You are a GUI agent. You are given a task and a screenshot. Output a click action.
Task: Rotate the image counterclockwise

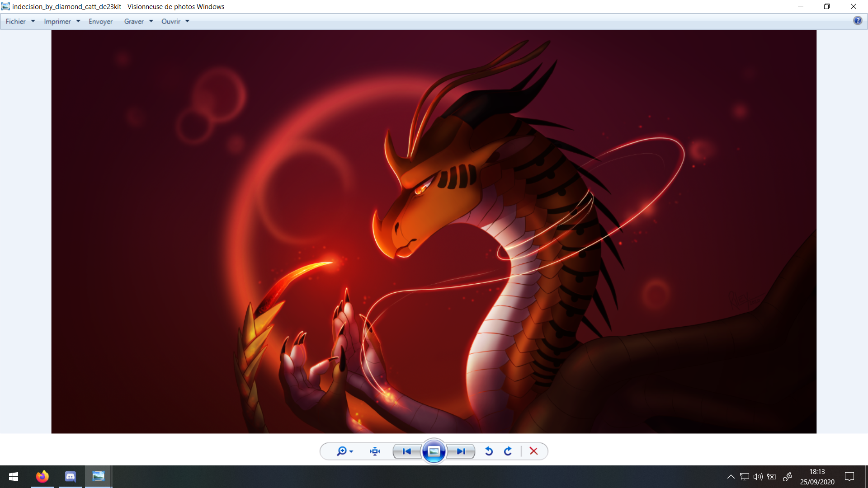(x=489, y=451)
